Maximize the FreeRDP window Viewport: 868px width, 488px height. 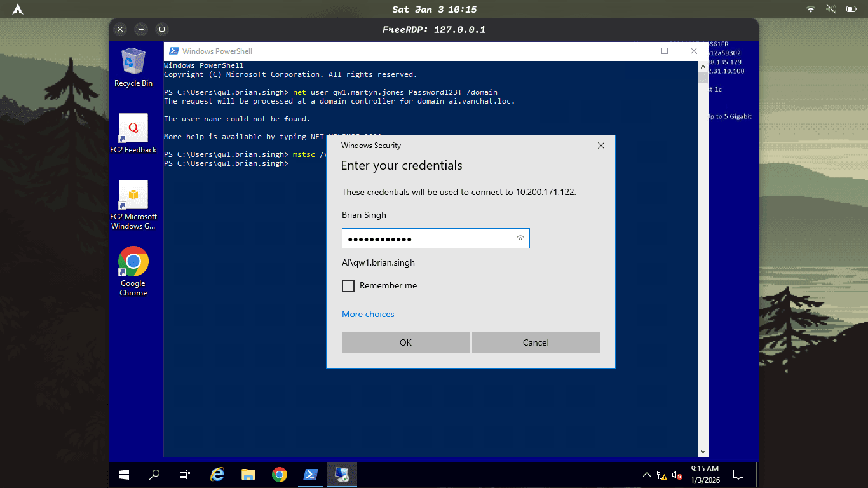[162, 29]
